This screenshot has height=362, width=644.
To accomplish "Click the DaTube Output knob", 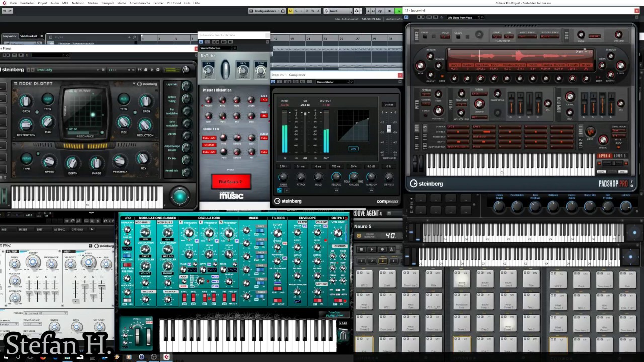I will click(x=260, y=71).
